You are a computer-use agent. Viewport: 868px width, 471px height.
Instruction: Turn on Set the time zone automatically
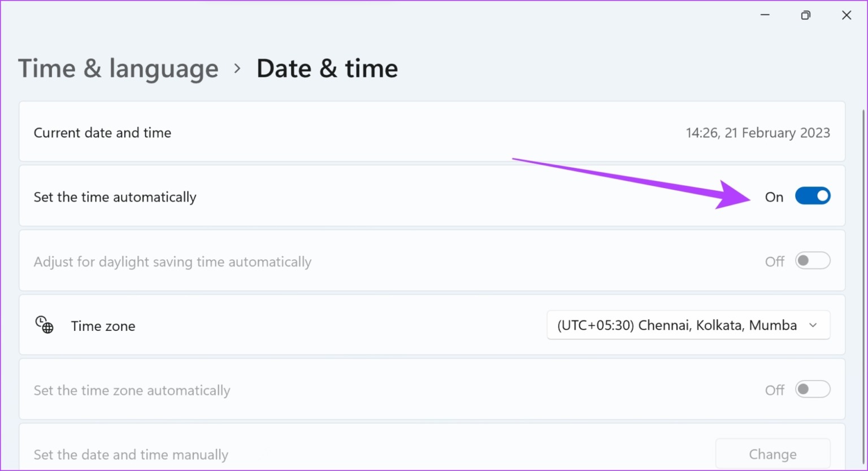click(813, 389)
